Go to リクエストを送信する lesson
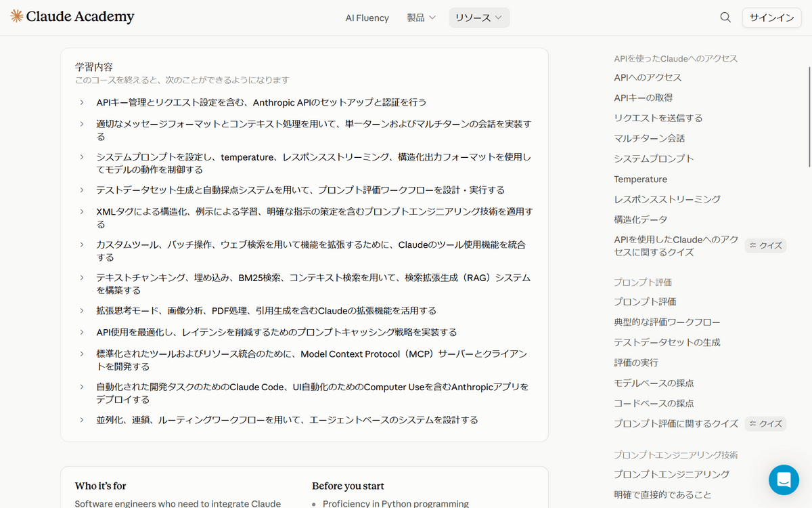This screenshot has height=508, width=812. pyautogui.click(x=658, y=118)
